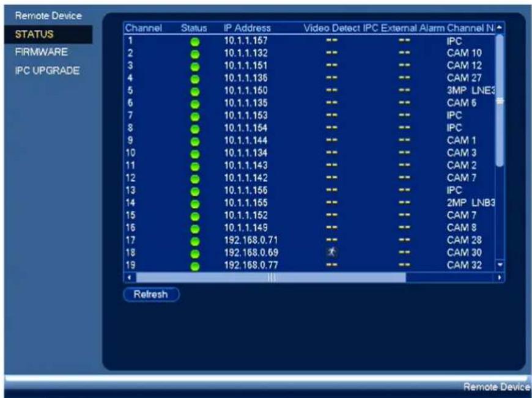The image size is (532, 398).
Task: Click the status light of channel 6
Action: pyautogui.click(x=195, y=105)
